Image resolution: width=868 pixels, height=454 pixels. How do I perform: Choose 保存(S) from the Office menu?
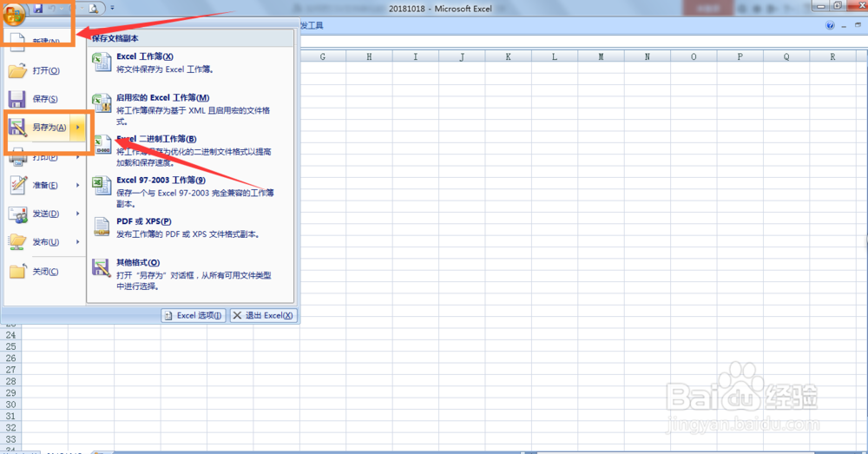pos(45,99)
